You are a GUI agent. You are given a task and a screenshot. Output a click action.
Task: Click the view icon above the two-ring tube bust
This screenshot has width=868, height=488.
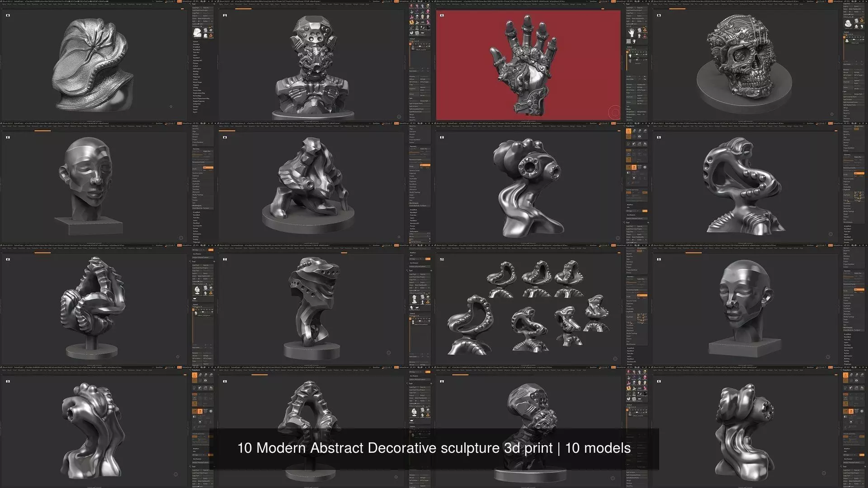[442, 137]
